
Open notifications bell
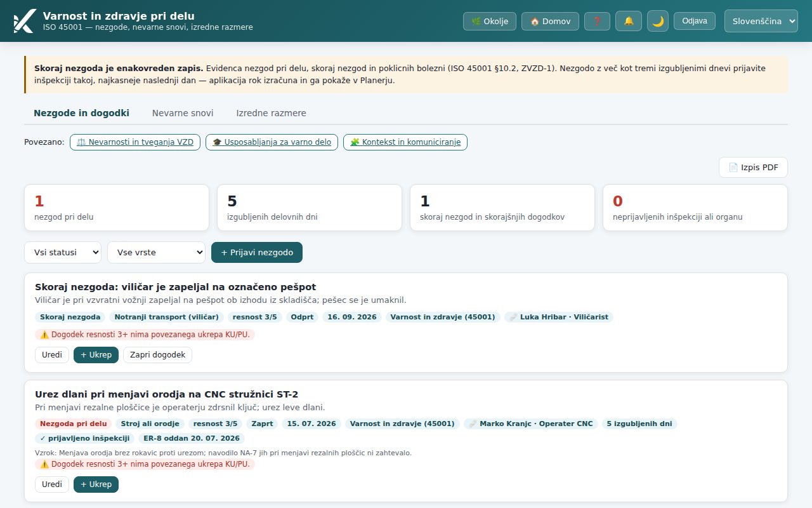click(629, 21)
